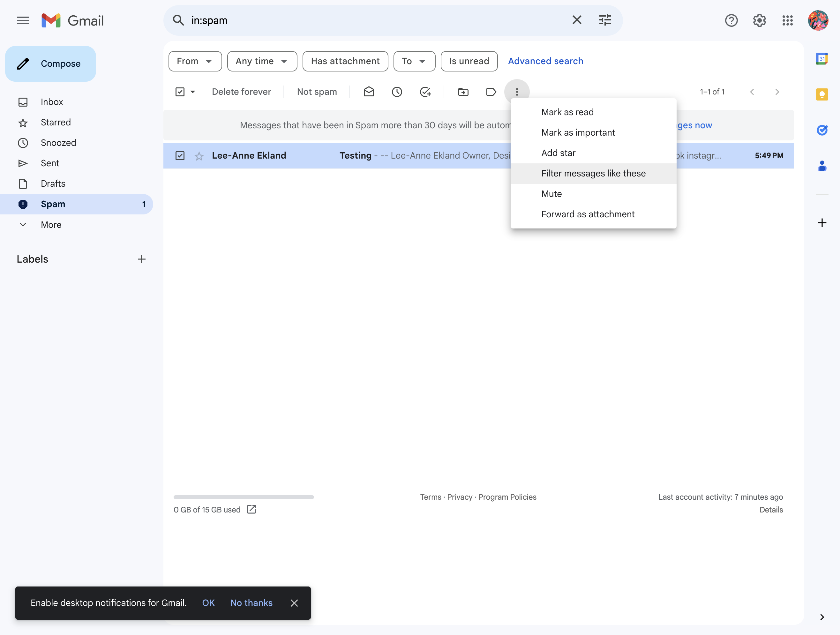Click the search magnifier icon

(178, 20)
